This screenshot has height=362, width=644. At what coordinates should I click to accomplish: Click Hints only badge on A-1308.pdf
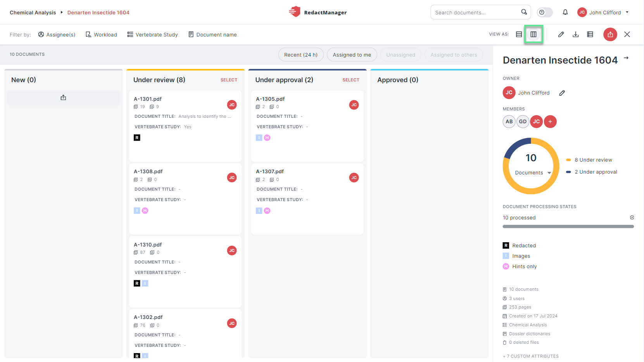145,210
